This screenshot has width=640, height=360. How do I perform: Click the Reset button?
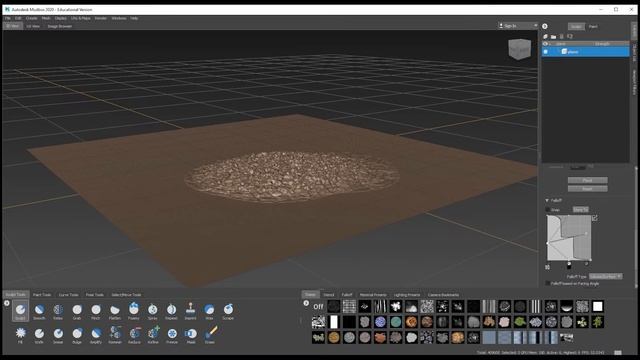click(x=587, y=189)
